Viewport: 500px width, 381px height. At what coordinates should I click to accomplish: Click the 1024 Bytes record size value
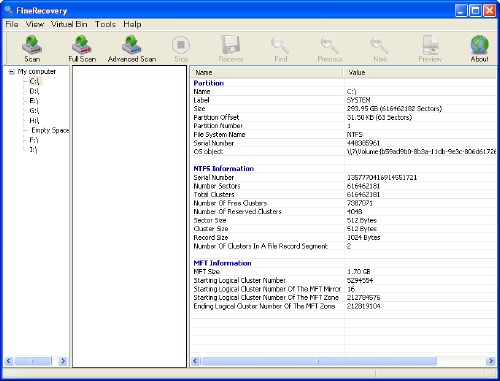tap(363, 237)
